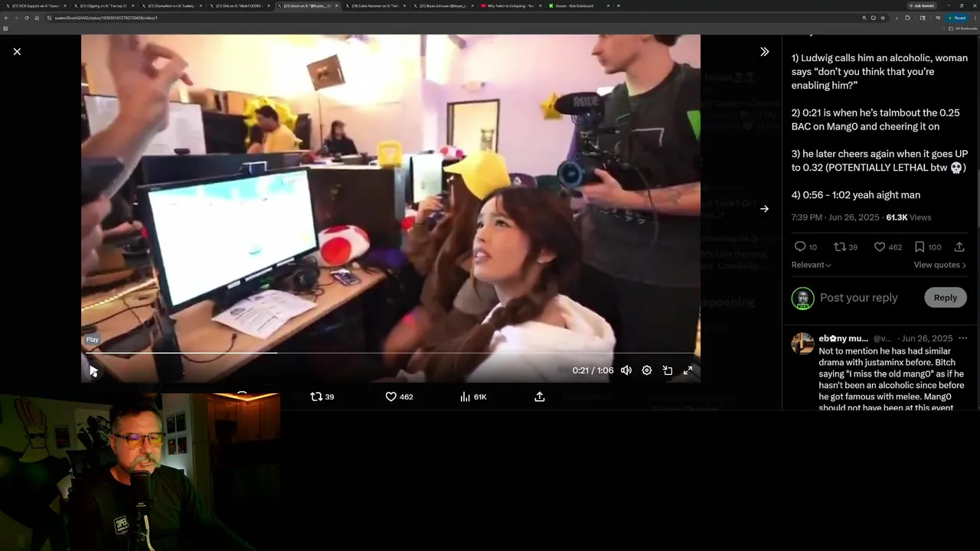
Task: Open more options on eb✿ny mu... reply
Action: (x=962, y=338)
